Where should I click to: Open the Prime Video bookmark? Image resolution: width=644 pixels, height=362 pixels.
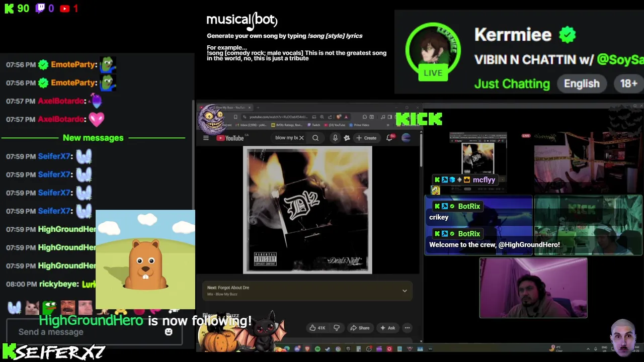coord(359,125)
